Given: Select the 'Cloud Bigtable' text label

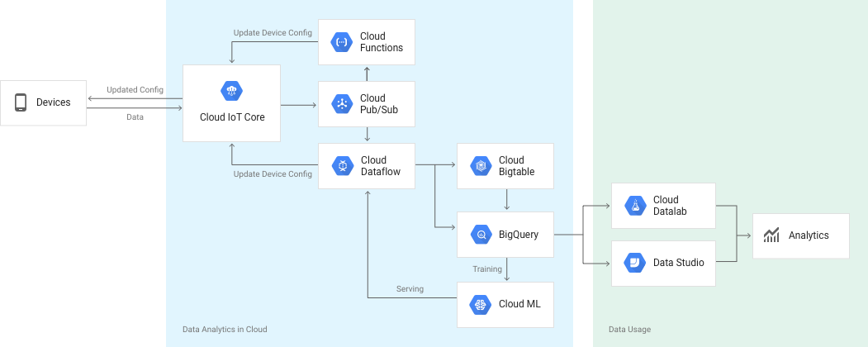Looking at the screenshot, I should coord(516,166).
